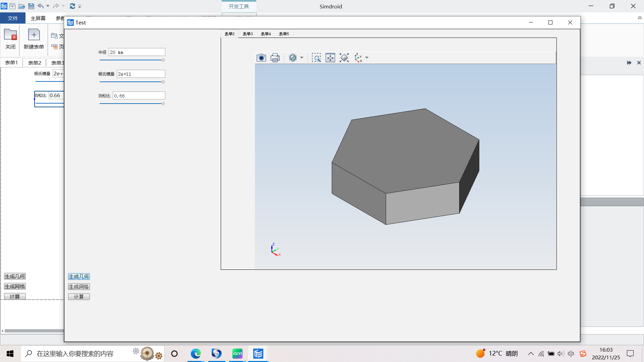The image size is (644, 362).
Task: Switch to the 表单5 tab in Test window
Action: 284,34
